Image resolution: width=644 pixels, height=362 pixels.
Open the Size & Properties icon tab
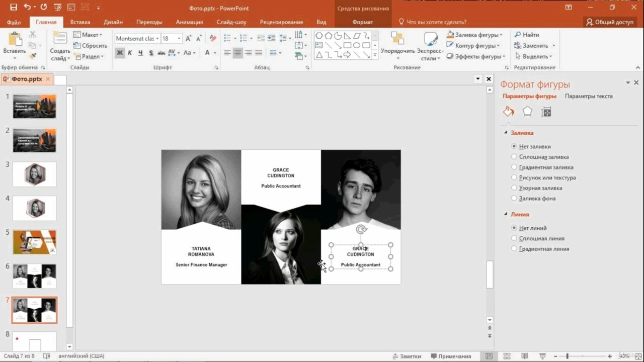(546, 112)
